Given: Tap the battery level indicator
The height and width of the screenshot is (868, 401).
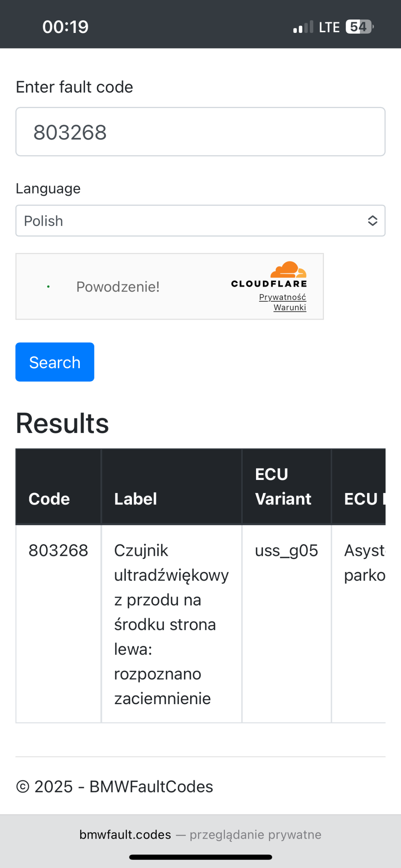Looking at the screenshot, I should (x=359, y=27).
